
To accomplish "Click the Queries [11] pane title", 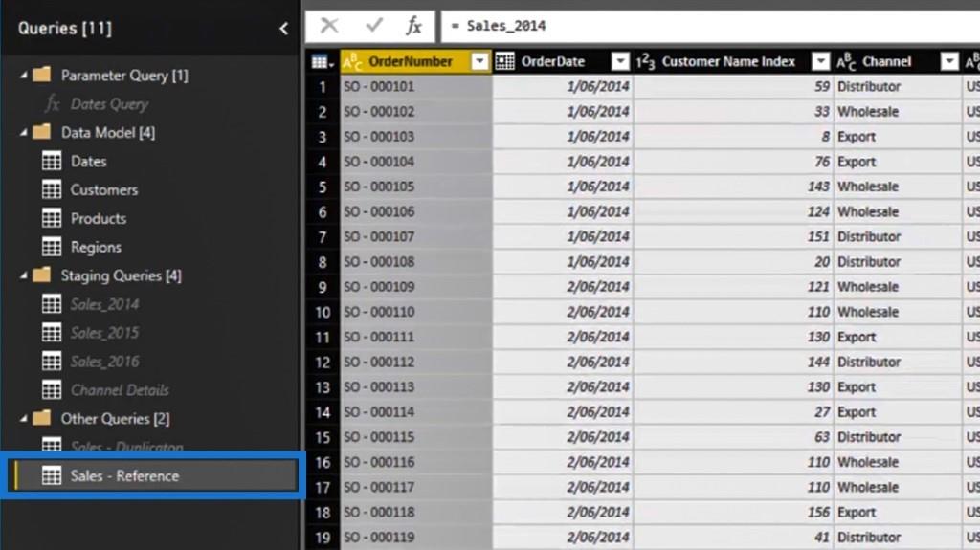I will (65, 28).
